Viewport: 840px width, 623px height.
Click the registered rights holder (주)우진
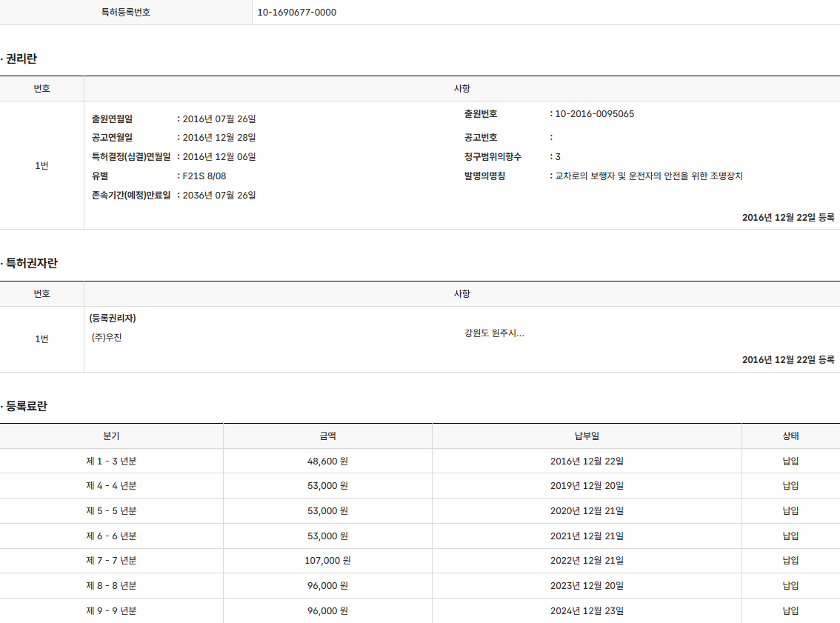point(107,338)
